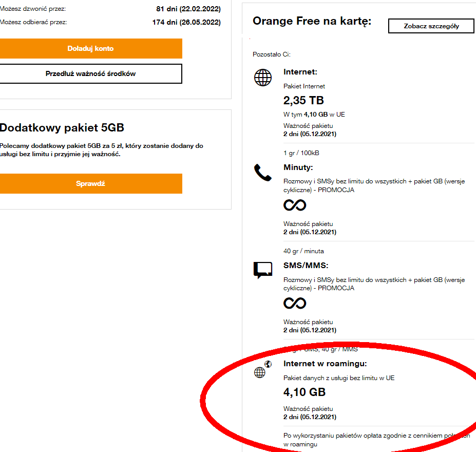
Task: Click the 2,35 TB internet balance
Action: coord(303,100)
